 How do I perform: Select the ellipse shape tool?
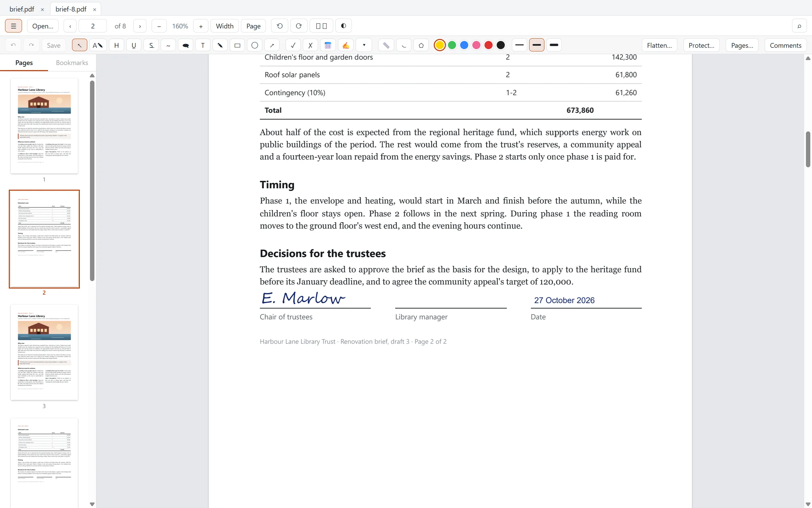point(255,45)
